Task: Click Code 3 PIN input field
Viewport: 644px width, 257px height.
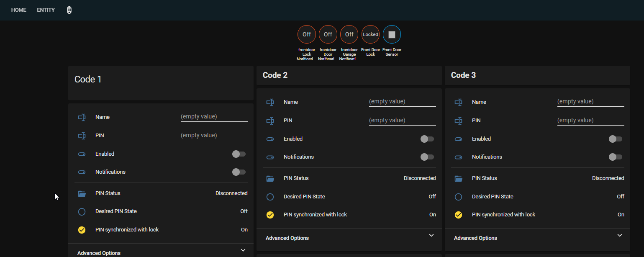Action: tap(591, 121)
